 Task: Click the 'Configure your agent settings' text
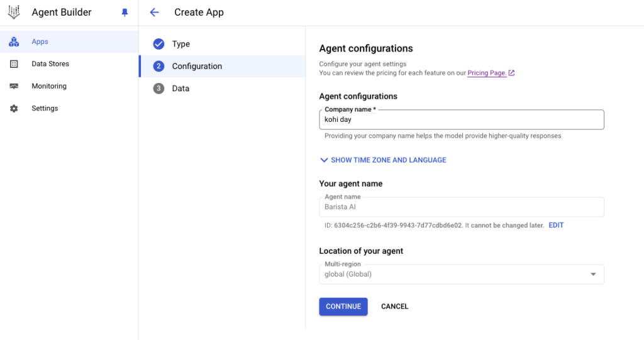[x=363, y=64]
